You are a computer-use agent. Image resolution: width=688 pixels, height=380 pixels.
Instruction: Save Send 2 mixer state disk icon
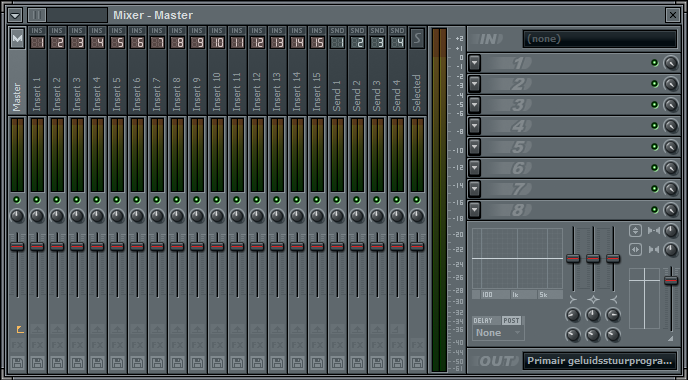pyautogui.click(x=357, y=363)
